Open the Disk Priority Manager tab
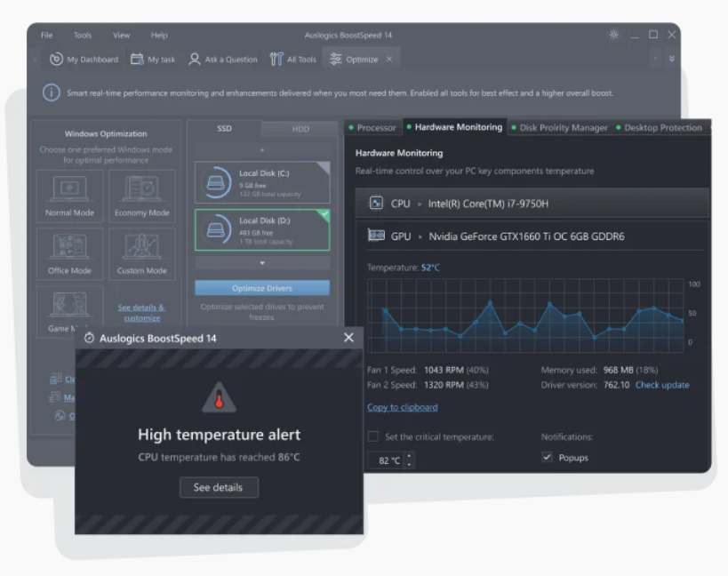 (x=562, y=127)
